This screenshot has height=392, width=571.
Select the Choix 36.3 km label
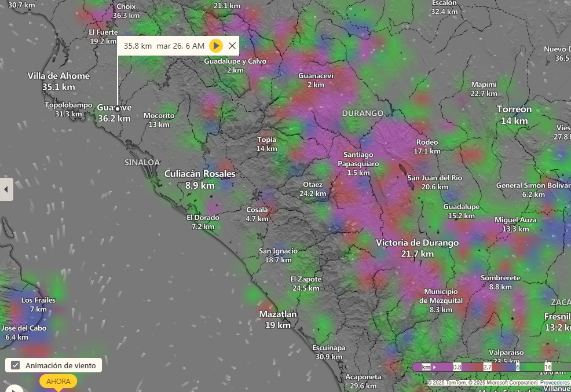pyautogui.click(x=126, y=11)
